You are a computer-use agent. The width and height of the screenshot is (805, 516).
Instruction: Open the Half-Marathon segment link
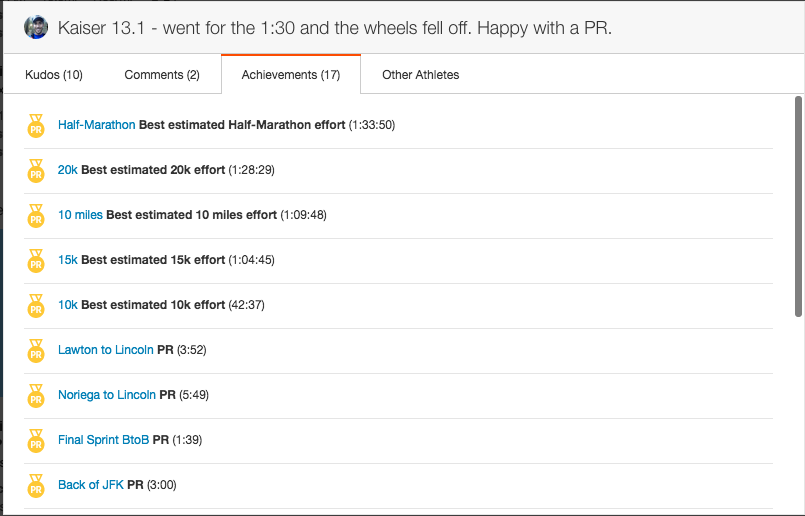pyautogui.click(x=97, y=125)
